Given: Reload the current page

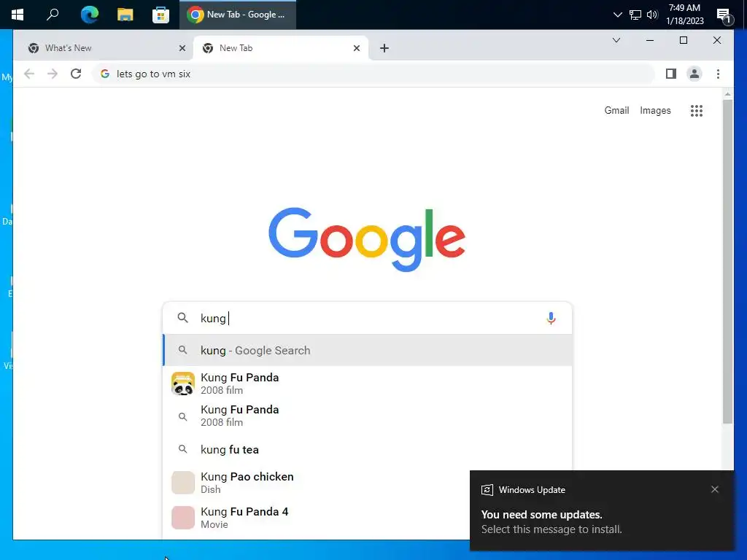Looking at the screenshot, I should (76, 74).
